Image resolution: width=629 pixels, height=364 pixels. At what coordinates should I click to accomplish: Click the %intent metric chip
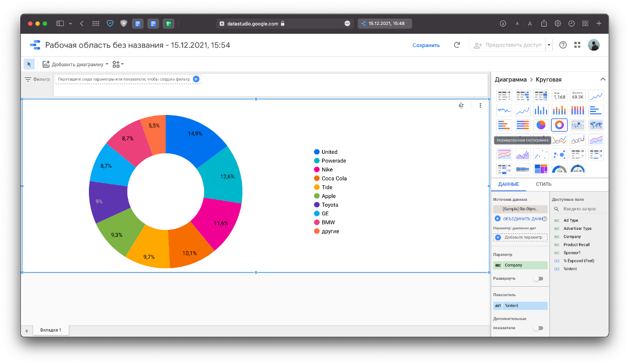point(520,305)
